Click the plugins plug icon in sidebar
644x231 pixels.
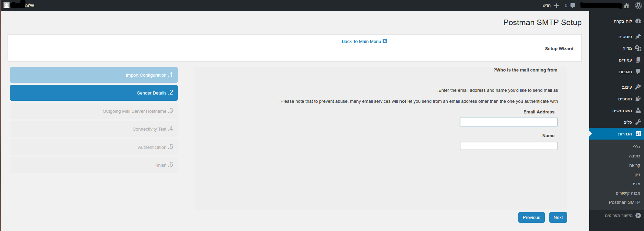[638, 99]
